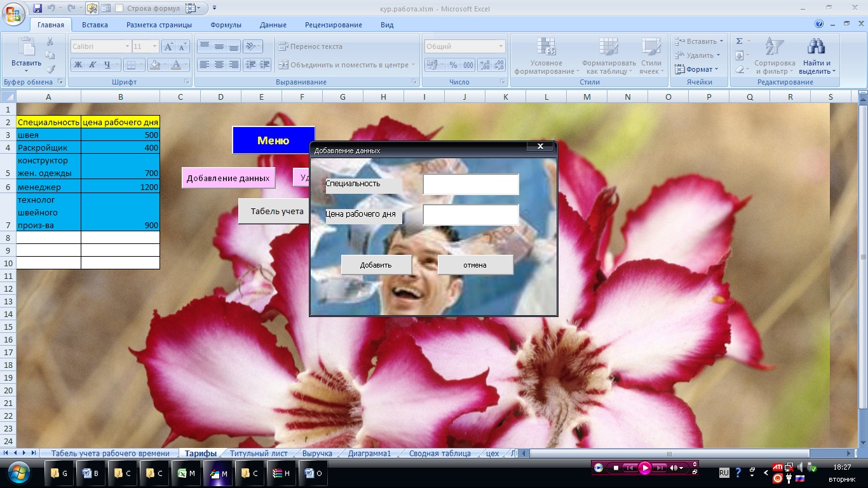Open the font name Calibri dropdown

(x=126, y=46)
